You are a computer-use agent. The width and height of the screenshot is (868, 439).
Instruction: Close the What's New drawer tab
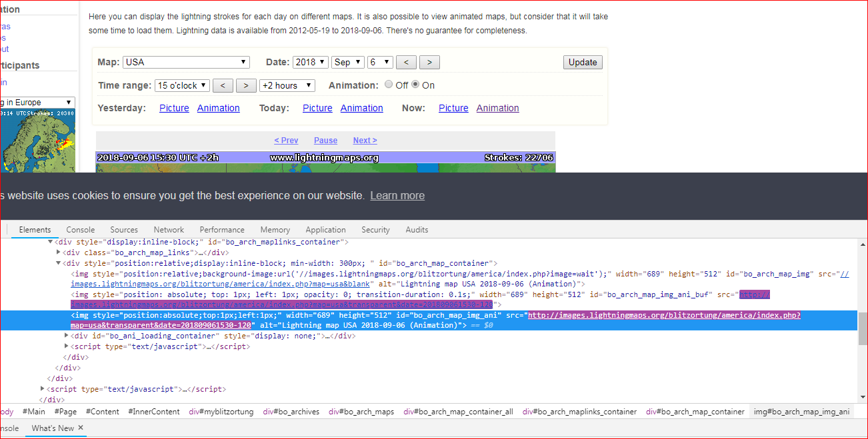pyautogui.click(x=81, y=428)
